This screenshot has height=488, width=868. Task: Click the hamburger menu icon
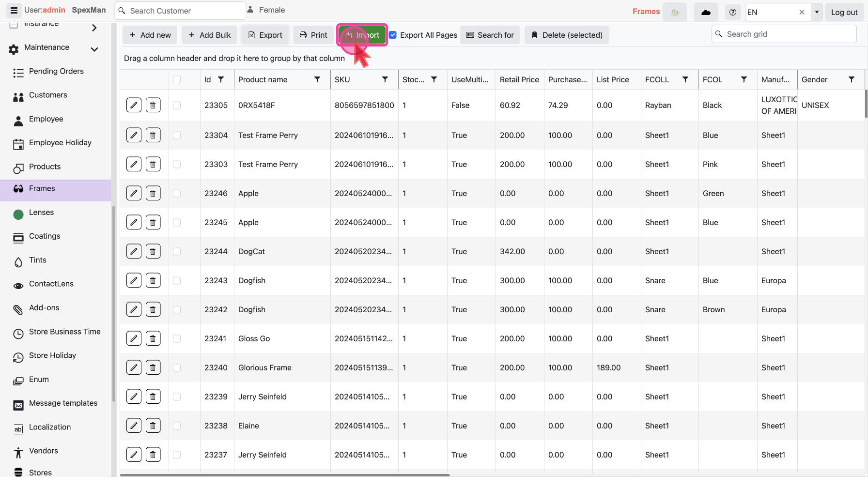(14, 10)
